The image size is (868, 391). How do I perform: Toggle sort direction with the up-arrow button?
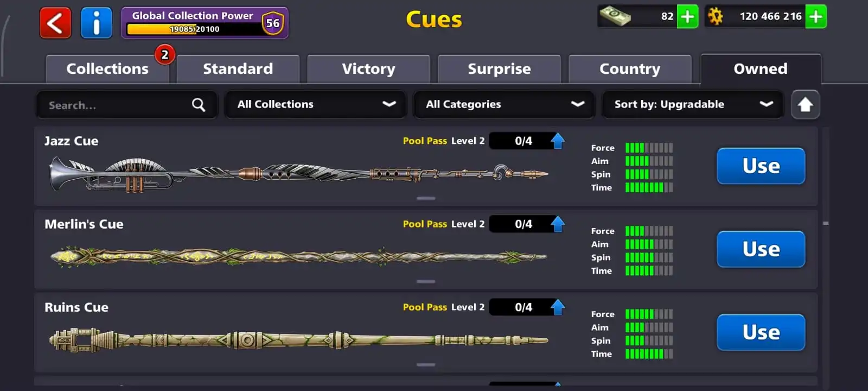point(805,104)
